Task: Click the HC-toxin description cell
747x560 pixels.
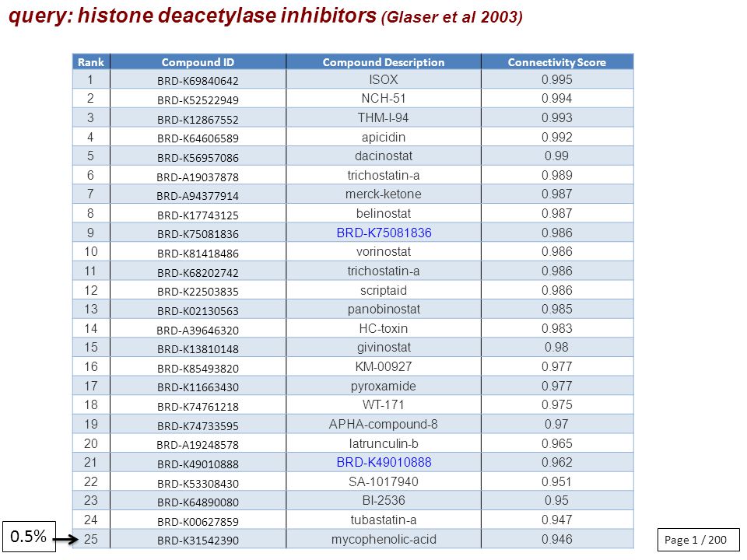Action: pos(384,328)
